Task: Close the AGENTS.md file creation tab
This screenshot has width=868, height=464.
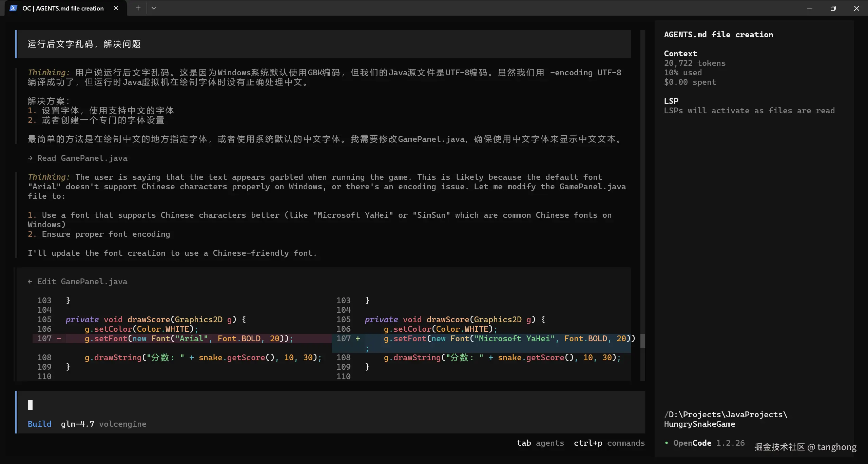Action: (x=116, y=8)
